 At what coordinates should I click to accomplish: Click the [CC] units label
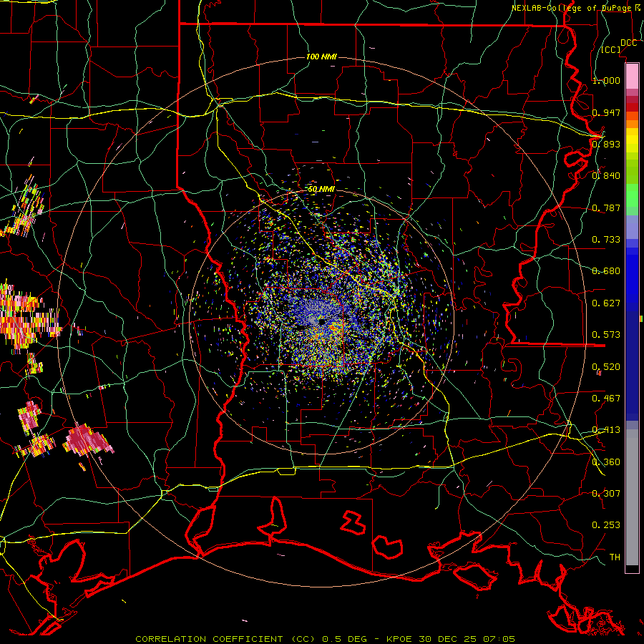611,50
